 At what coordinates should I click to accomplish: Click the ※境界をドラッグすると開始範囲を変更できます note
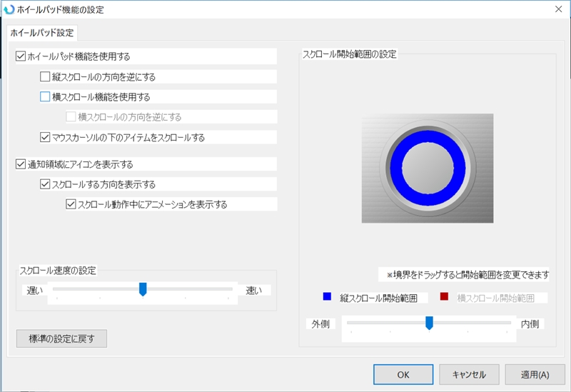pos(468,275)
